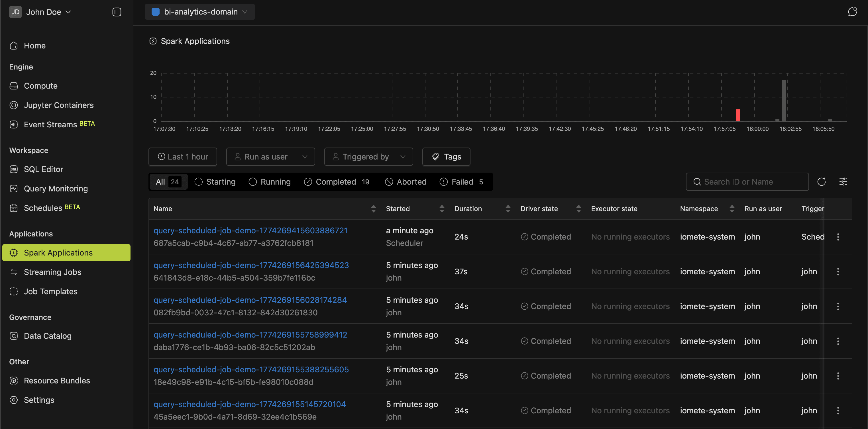Open the Run as user filter
The width and height of the screenshot is (868, 429).
(270, 157)
